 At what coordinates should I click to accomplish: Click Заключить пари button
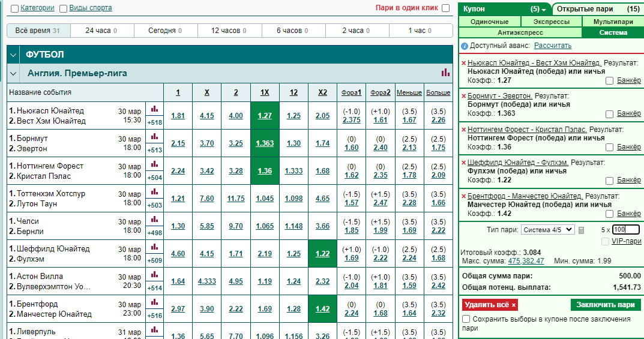[606, 305]
